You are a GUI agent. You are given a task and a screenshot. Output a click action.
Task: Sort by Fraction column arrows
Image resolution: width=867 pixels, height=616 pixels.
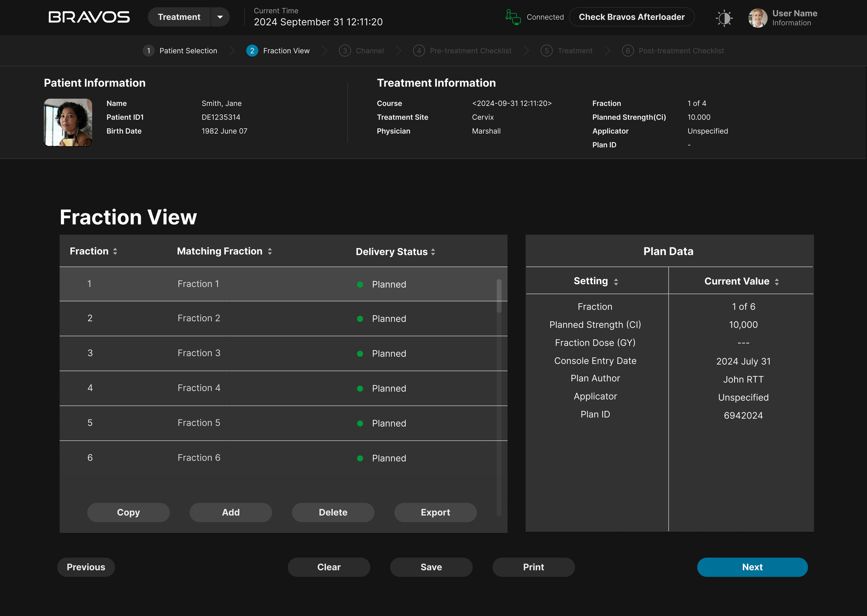pos(115,251)
